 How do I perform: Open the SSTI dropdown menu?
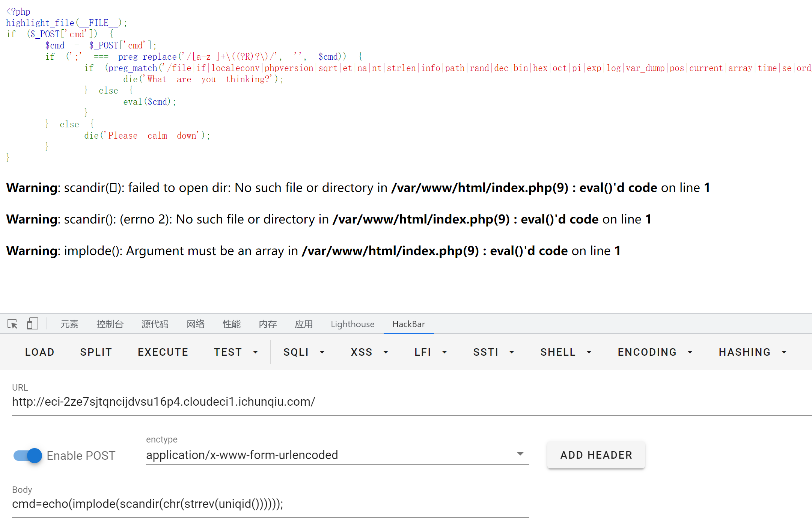[x=493, y=352]
